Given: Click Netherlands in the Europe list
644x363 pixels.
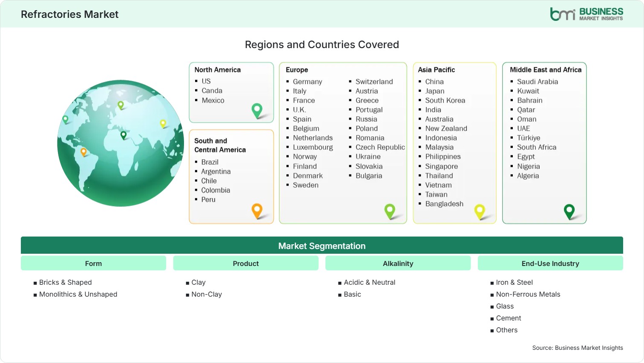Looking at the screenshot, I should [313, 138].
